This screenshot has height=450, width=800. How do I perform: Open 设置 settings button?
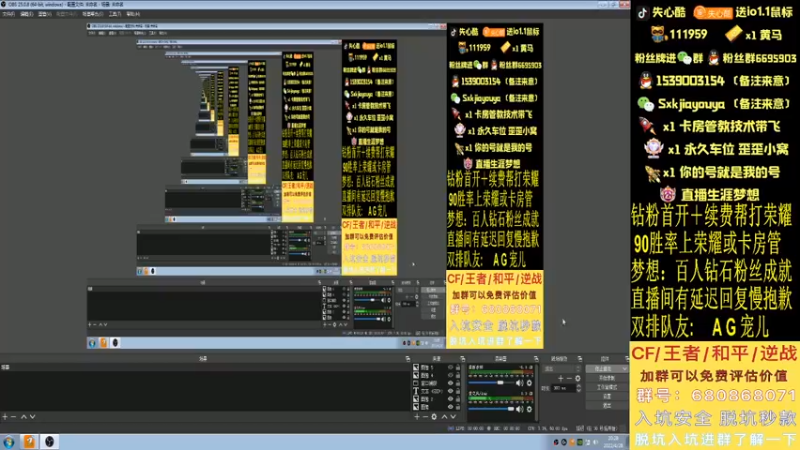coord(607,396)
